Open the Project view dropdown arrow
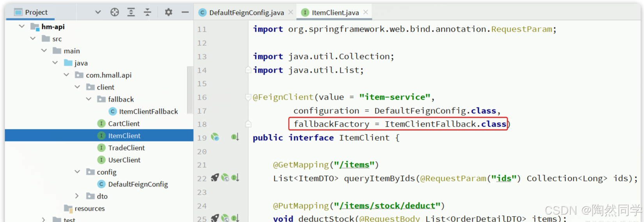 pyautogui.click(x=98, y=12)
